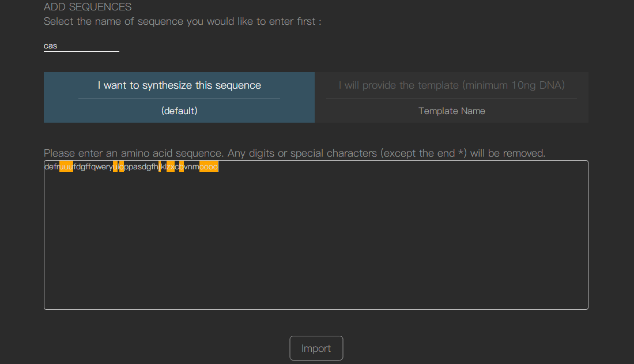Click the highlighted "zx" in the sequence
The height and width of the screenshot is (364, 634).
(x=171, y=167)
